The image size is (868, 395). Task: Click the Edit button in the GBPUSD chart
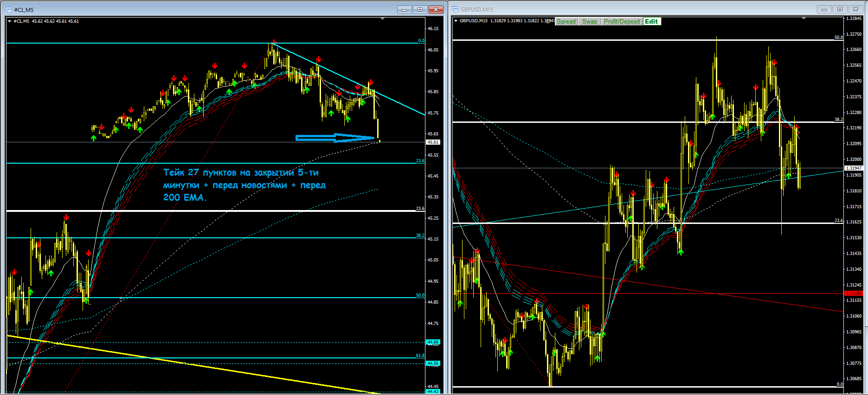tap(651, 22)
